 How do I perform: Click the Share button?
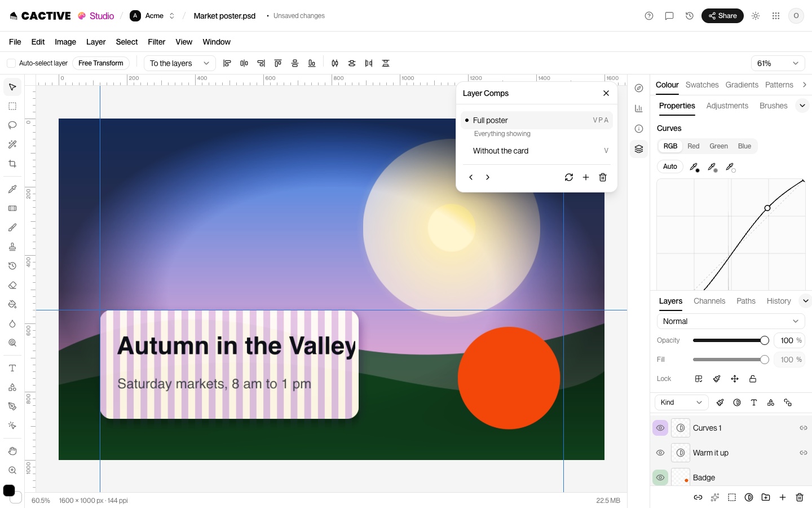click(x=722, y=16)
